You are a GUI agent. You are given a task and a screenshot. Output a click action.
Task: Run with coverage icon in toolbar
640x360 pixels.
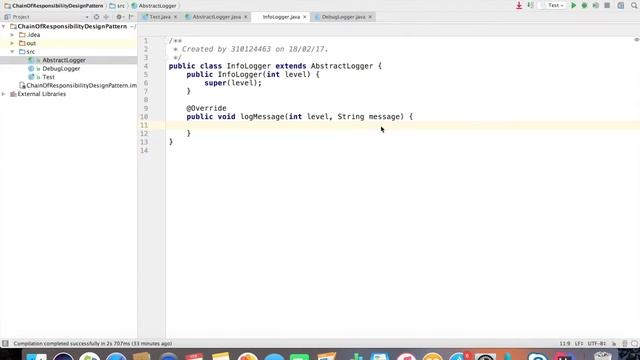pyautogui.click(x=596, y=5)
